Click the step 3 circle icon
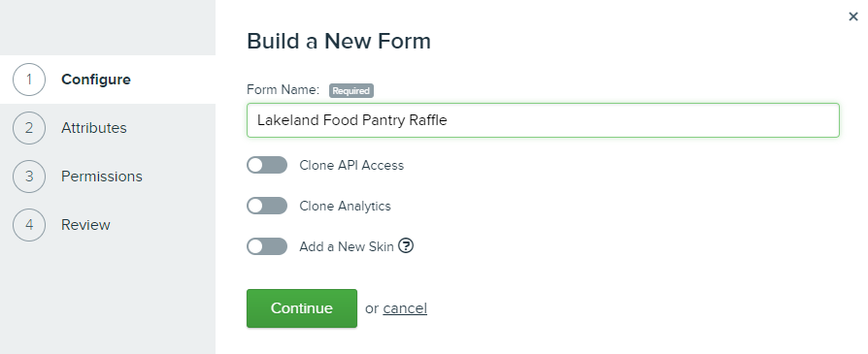 pyautogui.click(x=29, y=177)
